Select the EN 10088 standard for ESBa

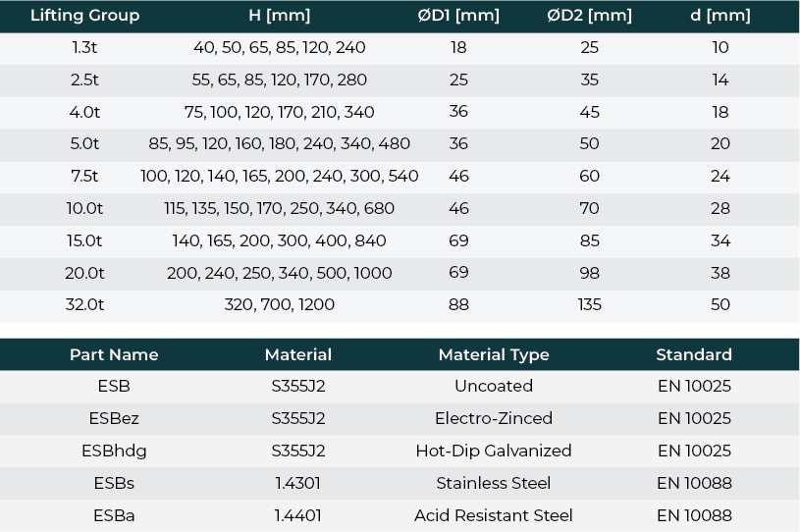tap(694, 515)
